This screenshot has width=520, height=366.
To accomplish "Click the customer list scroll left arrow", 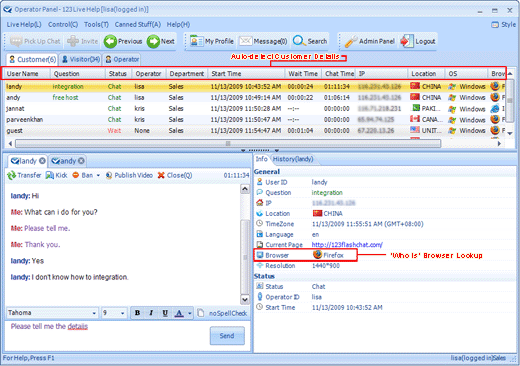I will (10, 144).
